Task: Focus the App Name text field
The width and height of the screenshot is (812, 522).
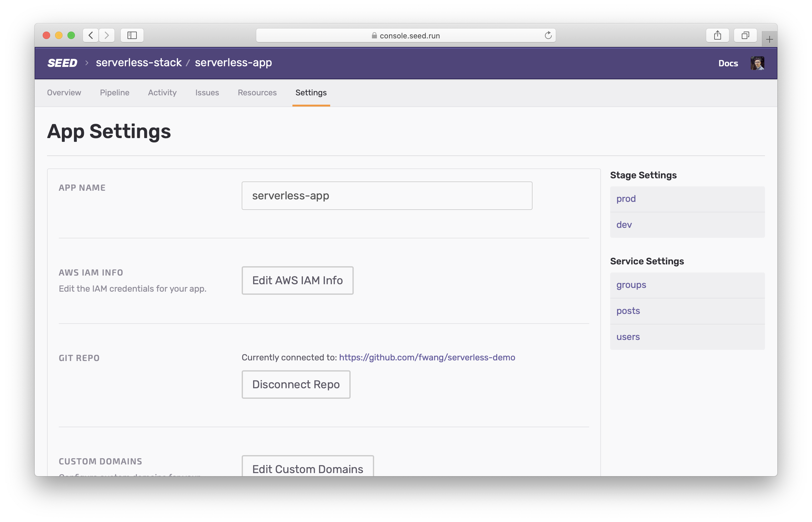Action: tap(387, 196)
